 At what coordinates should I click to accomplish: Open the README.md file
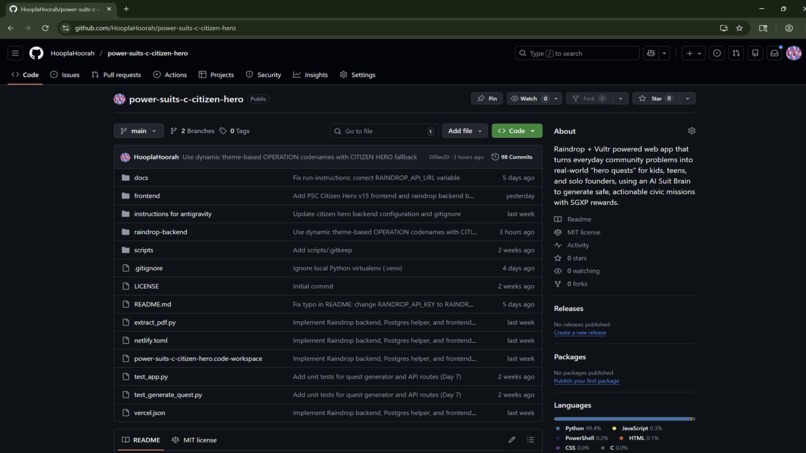click(153, 304)
